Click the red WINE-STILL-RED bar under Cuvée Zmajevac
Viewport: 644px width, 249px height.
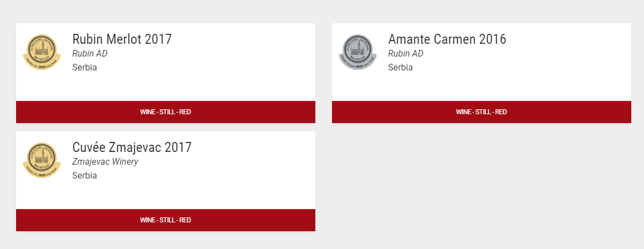click(x=166, y=220)
